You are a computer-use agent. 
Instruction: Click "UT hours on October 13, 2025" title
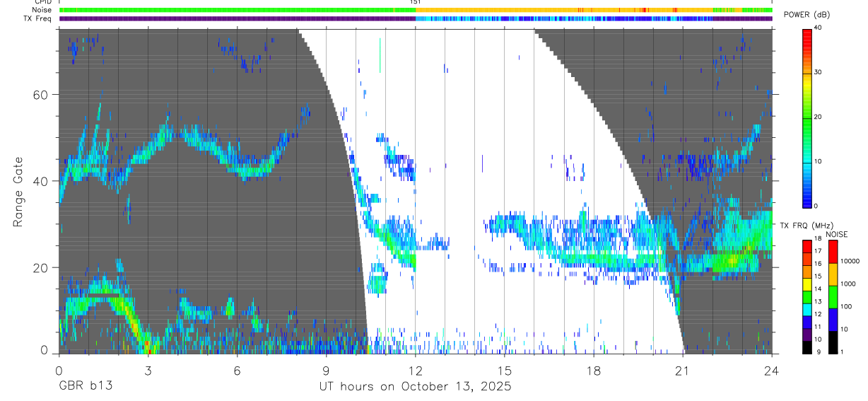[x=415, y=387]
